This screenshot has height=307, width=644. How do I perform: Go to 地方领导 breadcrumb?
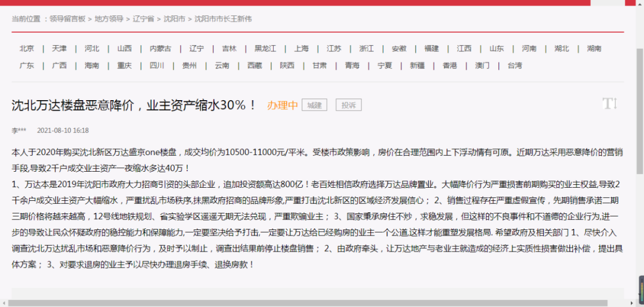pyautogui.click(x=109, y=19)
